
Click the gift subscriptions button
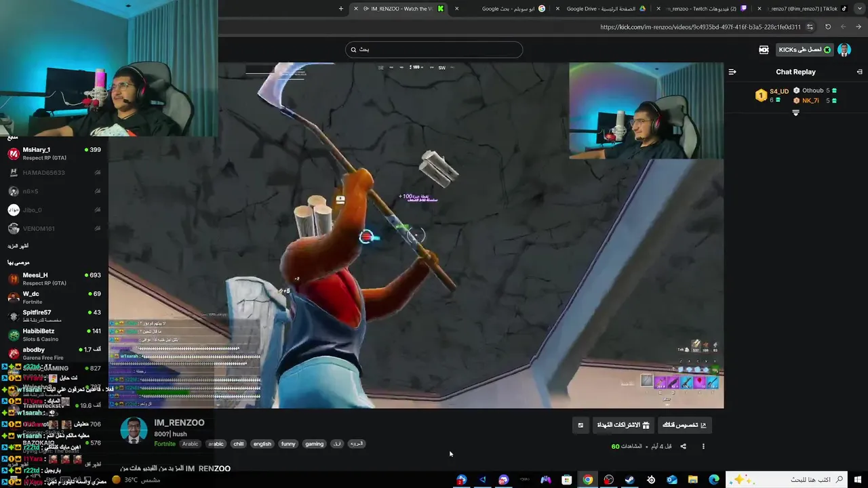(x=623, y=425)
